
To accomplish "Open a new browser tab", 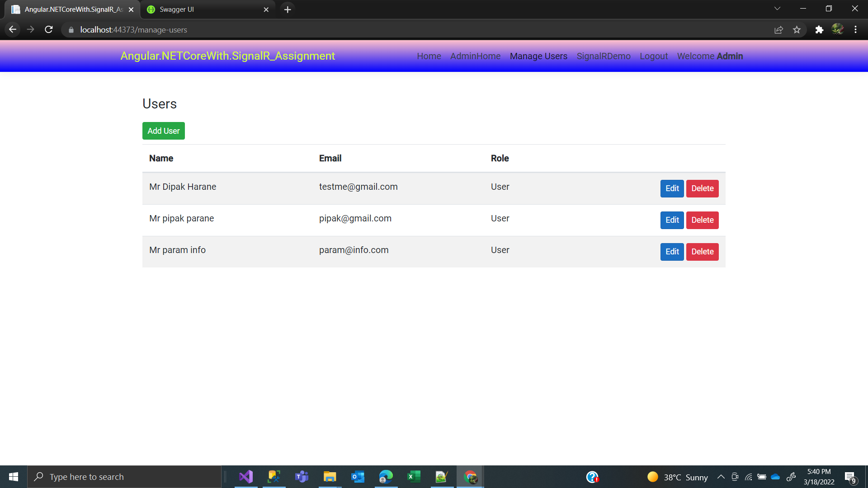I will click(288, 9).
